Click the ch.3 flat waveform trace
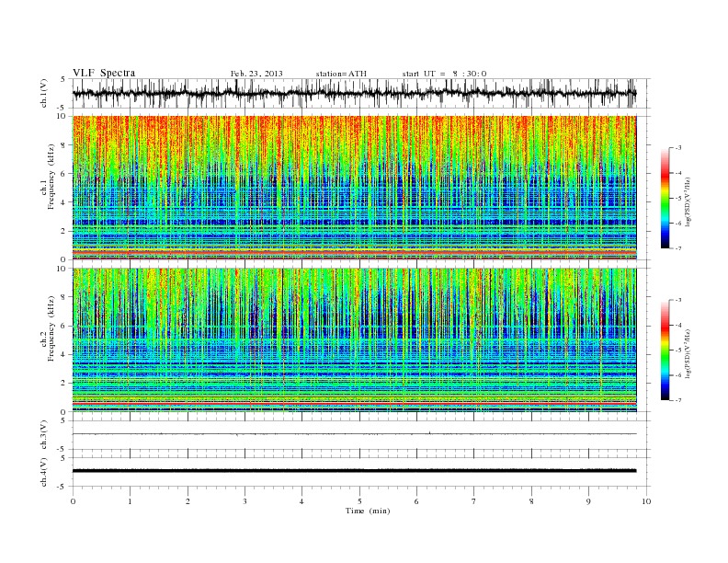 (x=354, y=434)
